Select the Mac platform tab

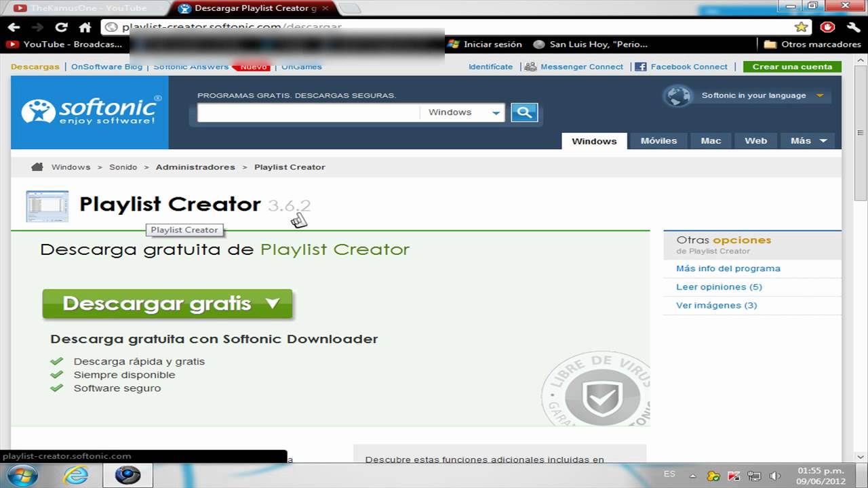coord(711,141)
